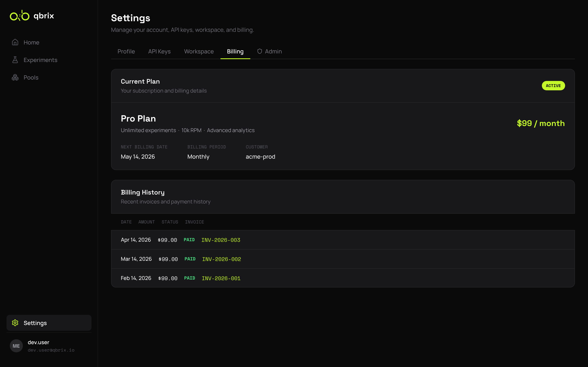Click the $99 / month price label
588x367 pixels.
point(541,123)
